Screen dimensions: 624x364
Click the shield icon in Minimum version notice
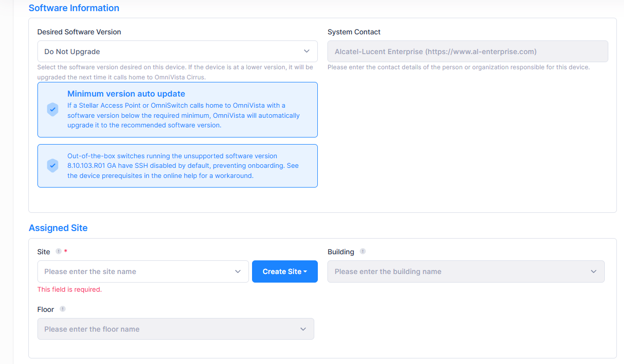53,110
